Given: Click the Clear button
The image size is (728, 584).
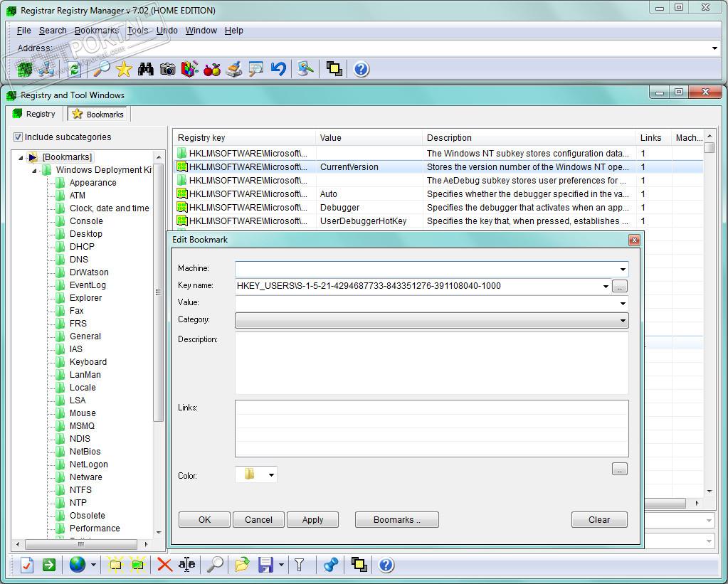Looking at the screenshot, I should (599, 519).
